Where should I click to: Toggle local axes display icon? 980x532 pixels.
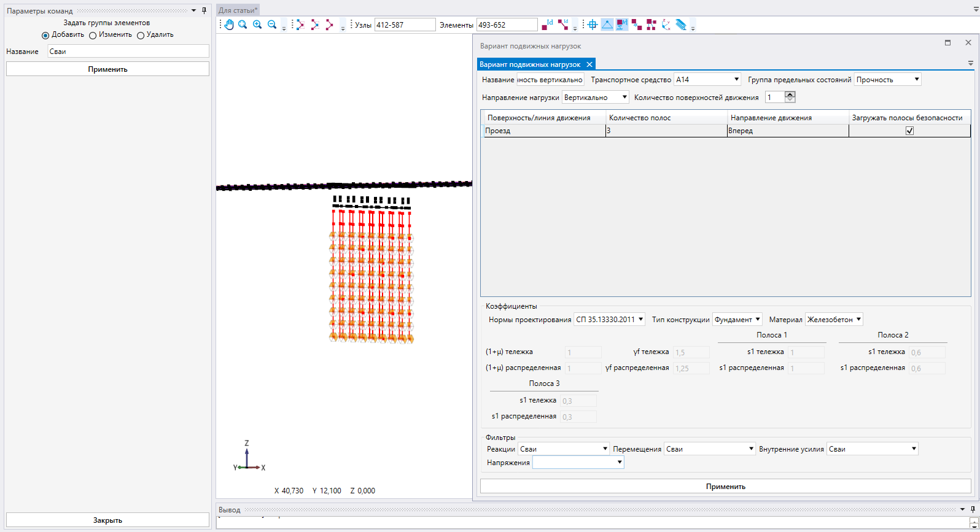[666, 25]
